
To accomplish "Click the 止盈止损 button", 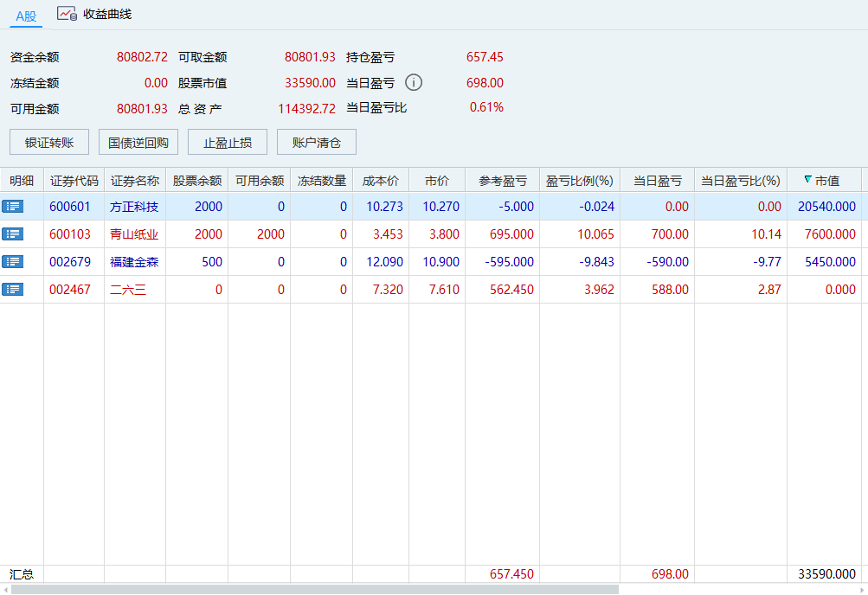I will pyautogui.click(x=228, y=142).
